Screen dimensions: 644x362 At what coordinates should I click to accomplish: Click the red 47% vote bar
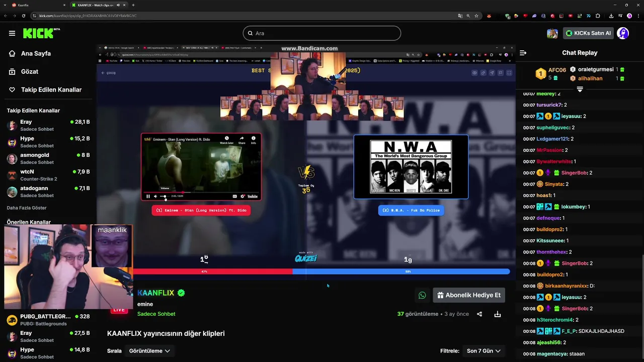(213, 271)
